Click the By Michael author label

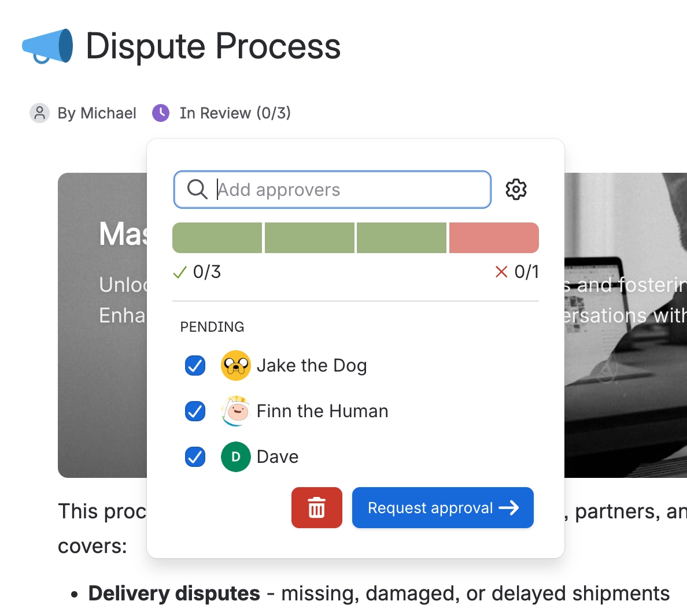[97, 113]
